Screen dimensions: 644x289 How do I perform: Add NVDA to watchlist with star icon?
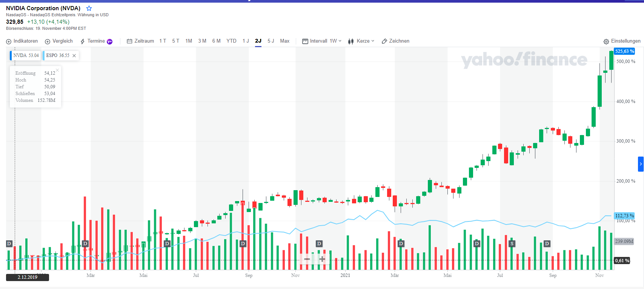click(x=89, y=8)
